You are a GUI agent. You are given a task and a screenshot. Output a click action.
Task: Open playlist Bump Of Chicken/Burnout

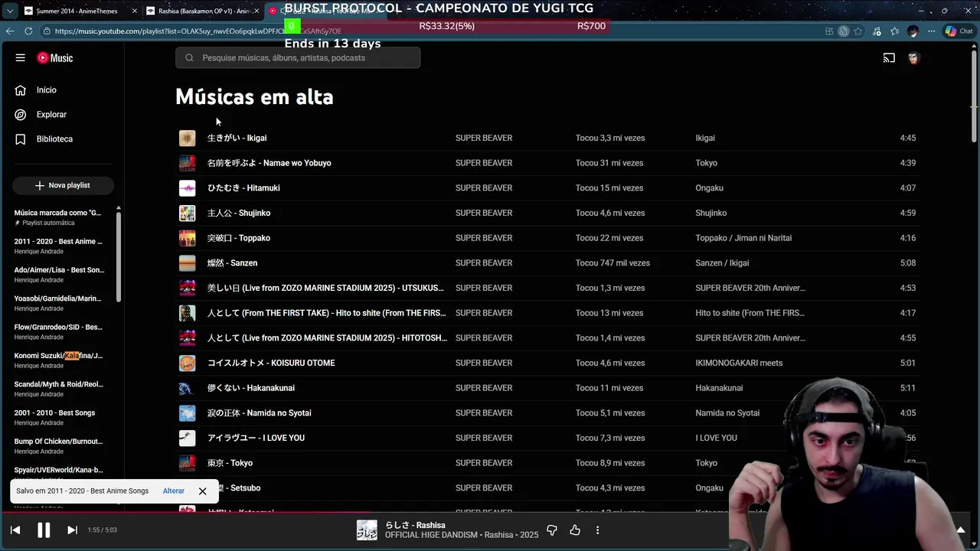coord(60,445)
